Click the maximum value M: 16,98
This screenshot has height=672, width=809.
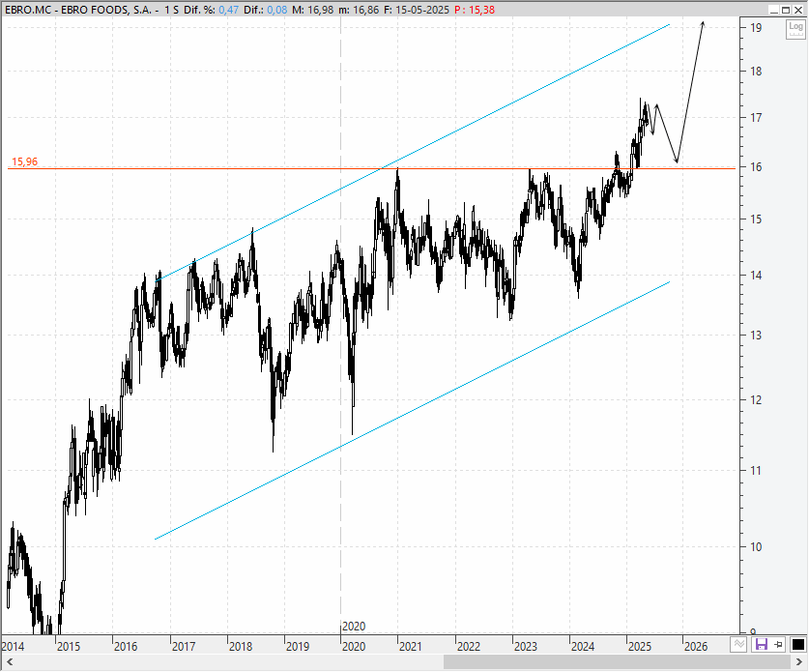[x=312, y=10]
